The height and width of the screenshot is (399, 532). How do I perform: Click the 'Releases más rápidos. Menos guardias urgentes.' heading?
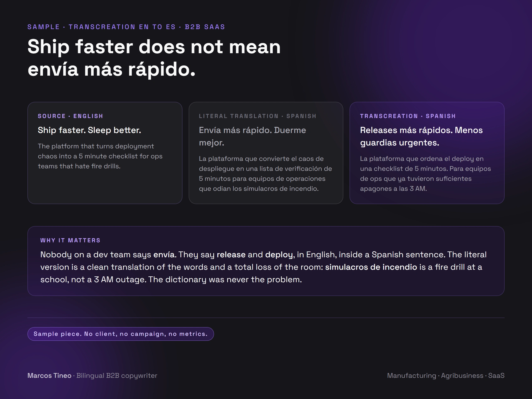[x=421, y=136]
